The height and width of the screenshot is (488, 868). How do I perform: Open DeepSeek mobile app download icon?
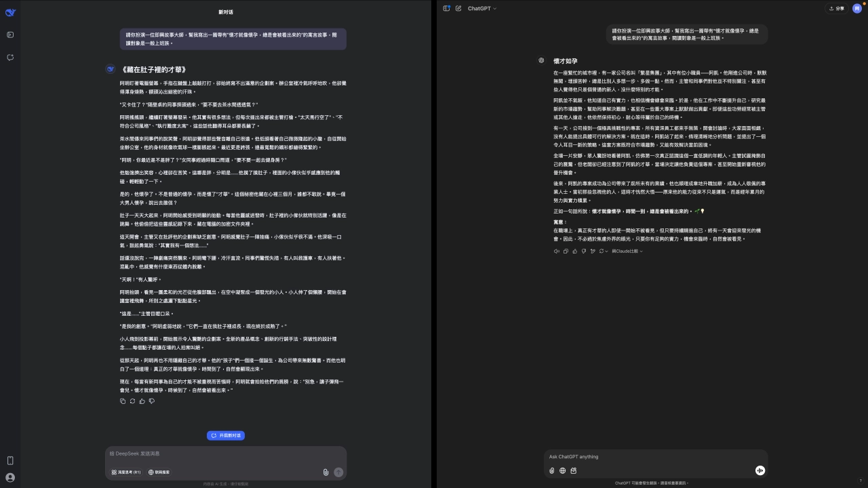pos(10,461)
